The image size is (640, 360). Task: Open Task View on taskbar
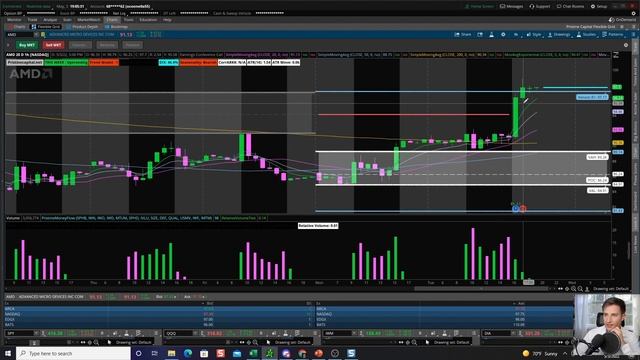coord(155,353)
